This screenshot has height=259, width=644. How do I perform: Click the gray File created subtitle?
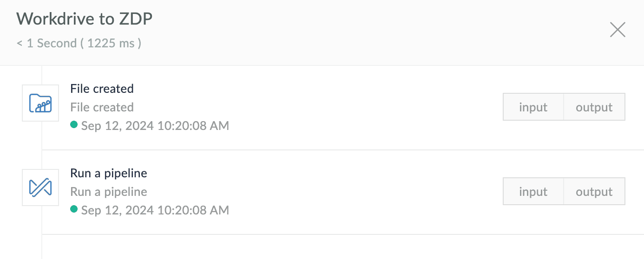click(x=102, y=107)
